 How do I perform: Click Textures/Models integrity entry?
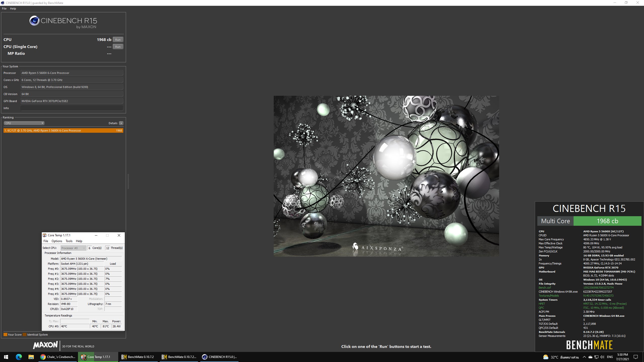click(x=549, y=296)
